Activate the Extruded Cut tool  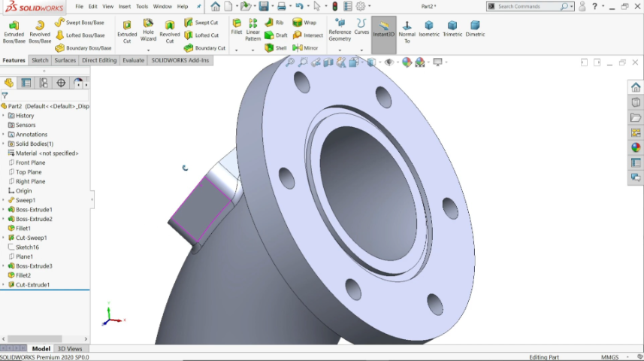[127, 32]
